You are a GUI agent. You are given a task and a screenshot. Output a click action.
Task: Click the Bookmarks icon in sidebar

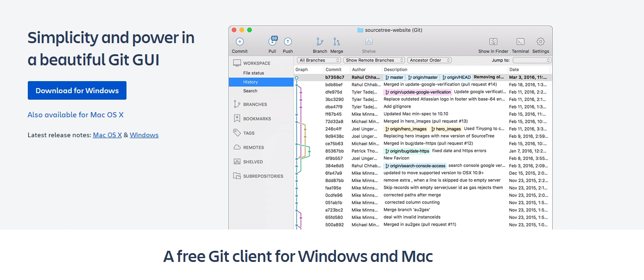237,119
